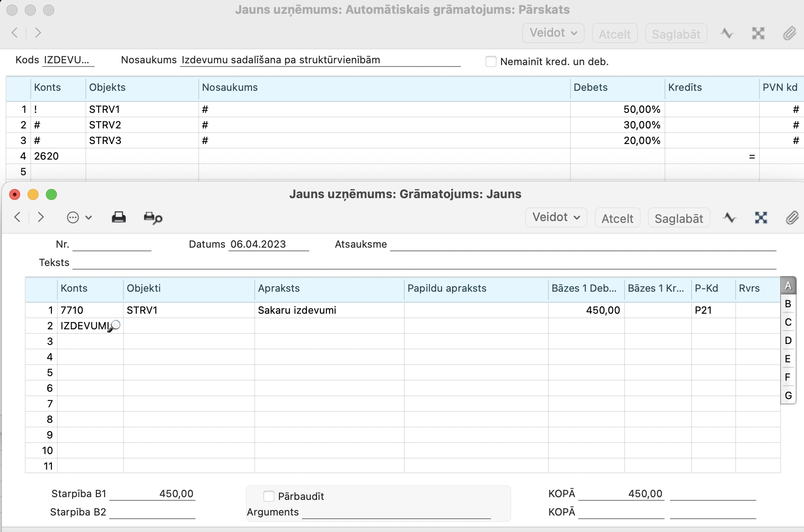Open the ellipsis actions dropdown menu
This screenshot has height=532, width=804.
pyautogui.click(x=79, y=217)
